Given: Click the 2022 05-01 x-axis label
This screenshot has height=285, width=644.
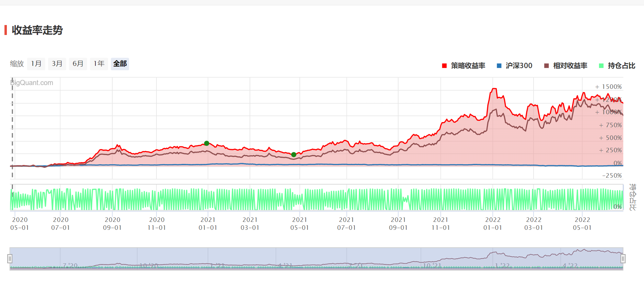Looking at the screenshot, I should point(582,224).
